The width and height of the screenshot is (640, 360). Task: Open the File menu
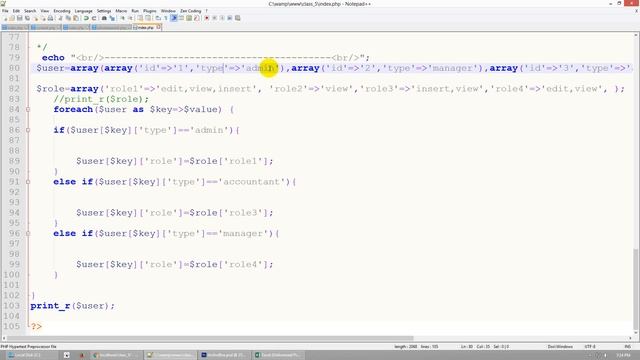pyautogui.click(x=5, y=11)
